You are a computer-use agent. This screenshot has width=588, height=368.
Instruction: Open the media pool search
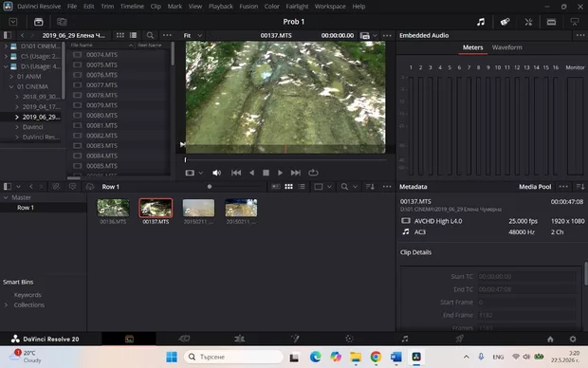[x=344, y=187]
